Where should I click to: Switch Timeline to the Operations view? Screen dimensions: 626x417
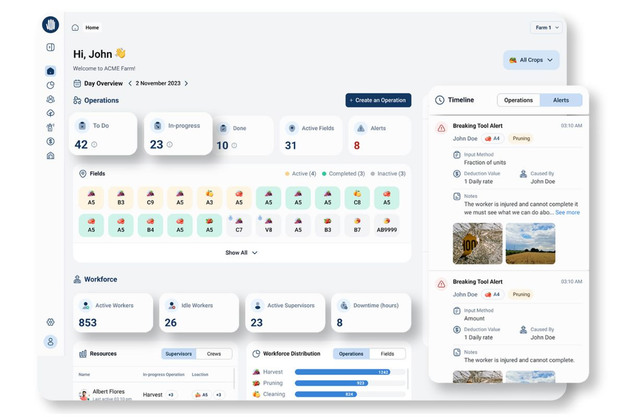pos(518,100)
